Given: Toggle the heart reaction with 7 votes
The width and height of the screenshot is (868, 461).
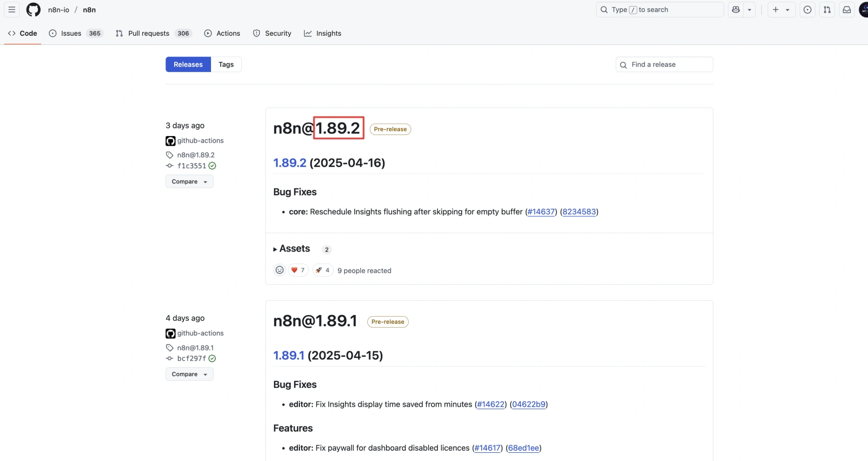Looking at the screenshot, I should [298, 270].
